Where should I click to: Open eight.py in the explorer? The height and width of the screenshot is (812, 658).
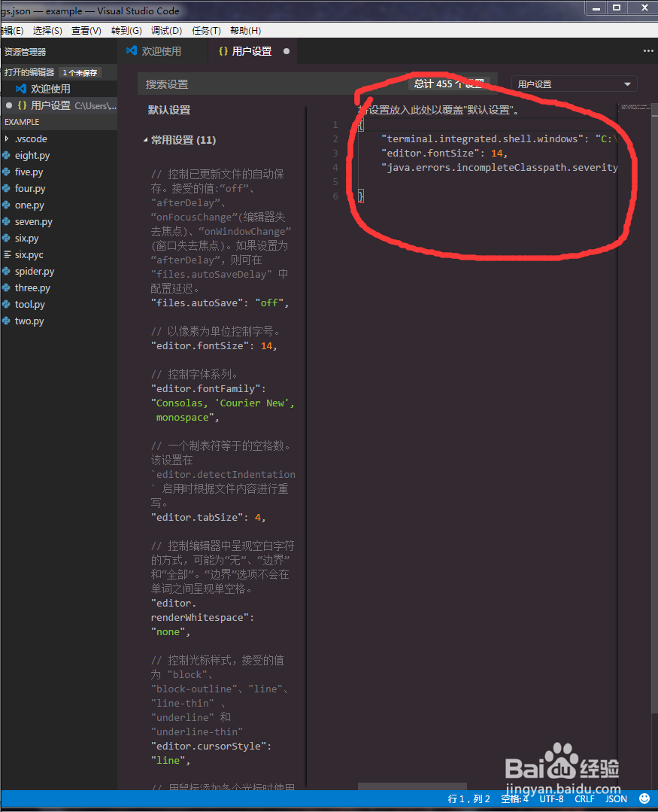point(59,155)
